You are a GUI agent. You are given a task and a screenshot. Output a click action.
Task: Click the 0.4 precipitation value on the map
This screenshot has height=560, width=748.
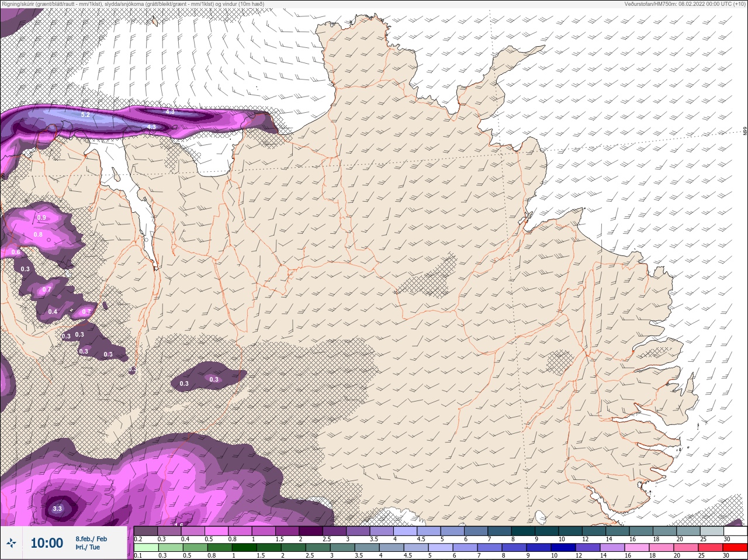point(53,312)
